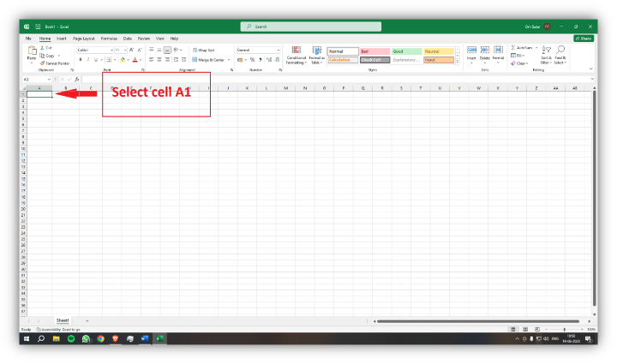Image resolution: width=617 pixels, height=364 pixels.
Task: Click the Paste clipboard icon
Action: click(x=32, y=51)
